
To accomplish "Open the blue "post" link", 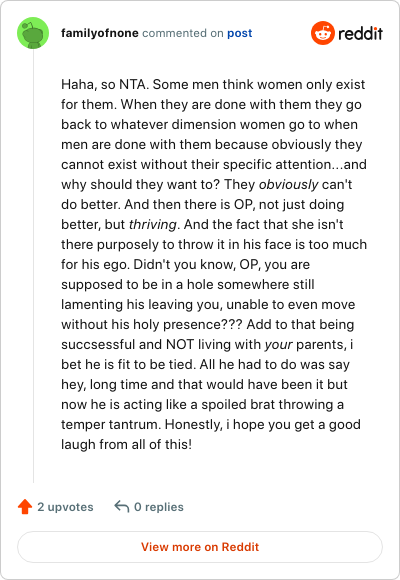I will (x=239, y=33).
